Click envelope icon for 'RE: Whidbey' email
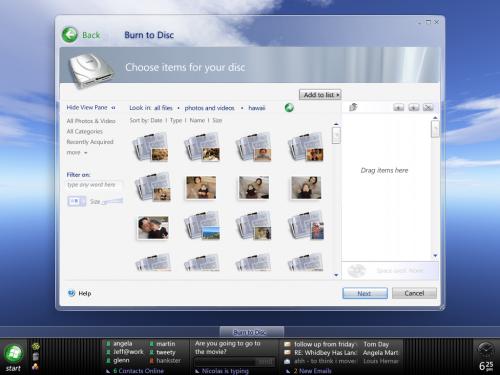The width and height of the screenshot is (500, 375). pos(287,352)
